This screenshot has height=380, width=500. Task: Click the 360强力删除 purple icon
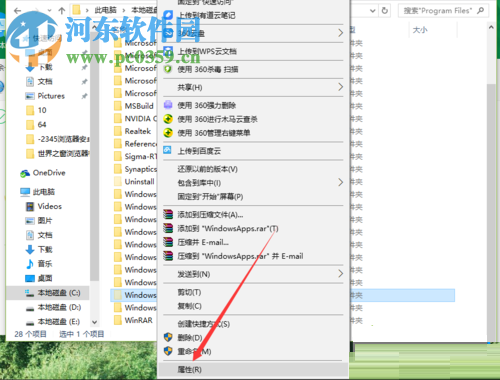click(x=168, y=105)
